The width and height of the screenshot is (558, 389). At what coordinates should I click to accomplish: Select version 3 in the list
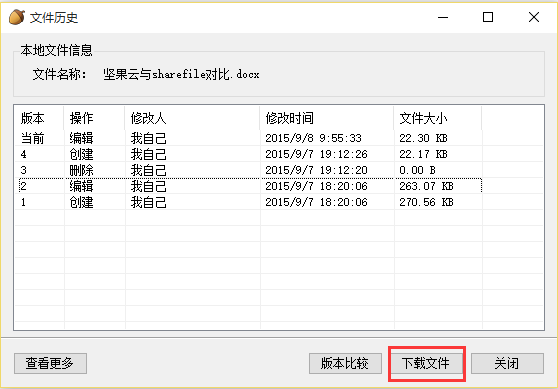point(248,170)
